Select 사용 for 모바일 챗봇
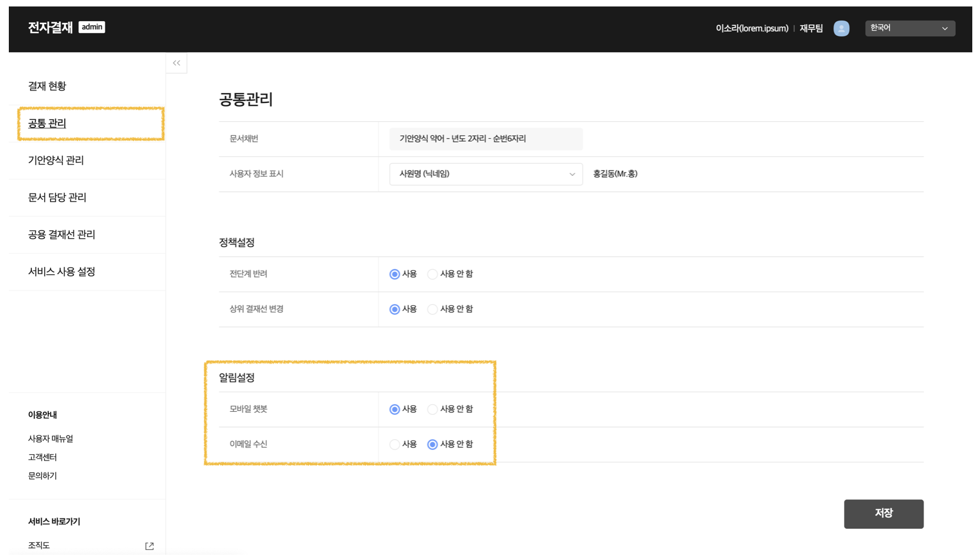 click(394, 409)
